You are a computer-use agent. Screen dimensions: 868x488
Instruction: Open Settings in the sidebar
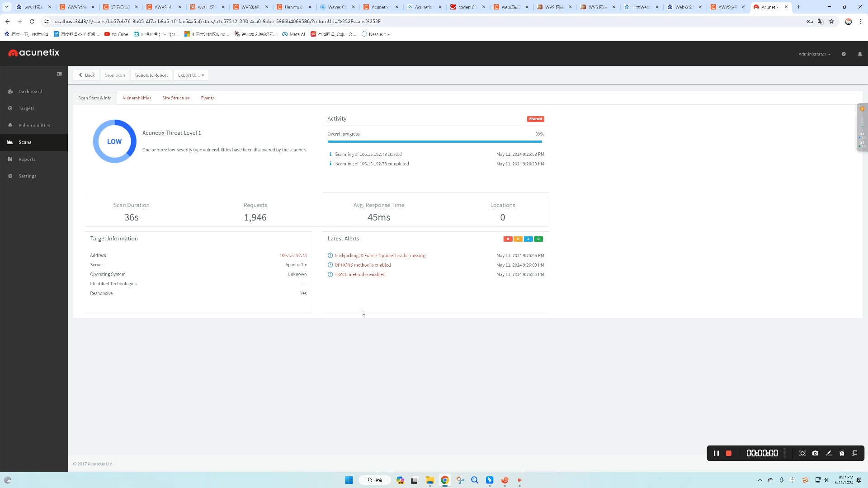tap(27, 176)
